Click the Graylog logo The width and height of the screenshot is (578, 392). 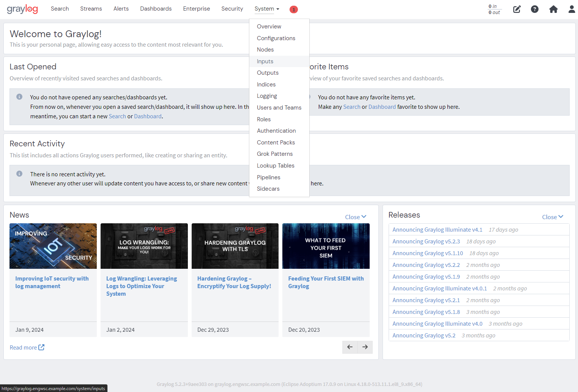(22, 9)
